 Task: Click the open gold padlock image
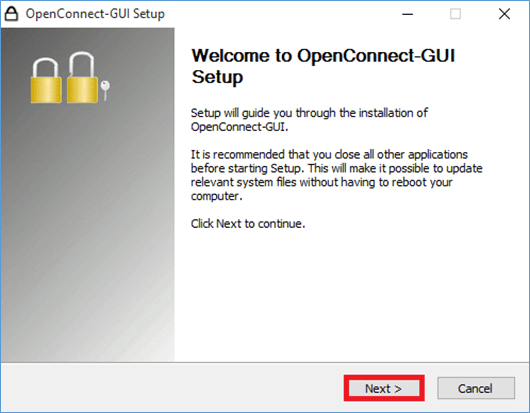tap(82, 77)
